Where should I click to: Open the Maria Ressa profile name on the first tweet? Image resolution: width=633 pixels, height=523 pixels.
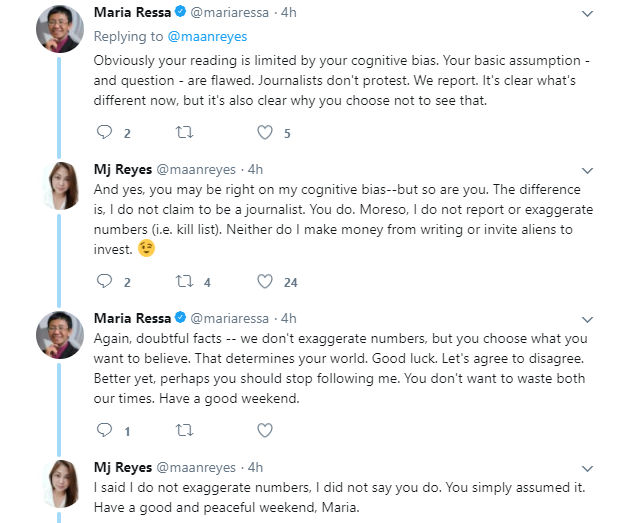pos(131,13)
